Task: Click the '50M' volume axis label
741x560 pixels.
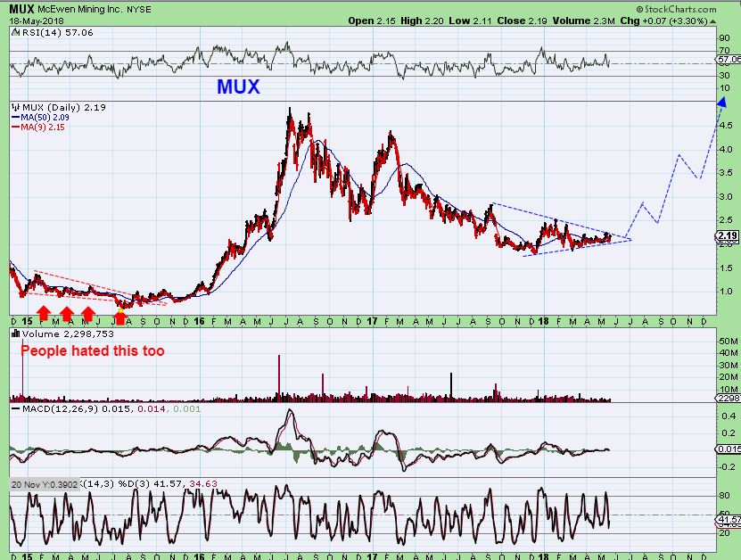Action: (728, 341)
